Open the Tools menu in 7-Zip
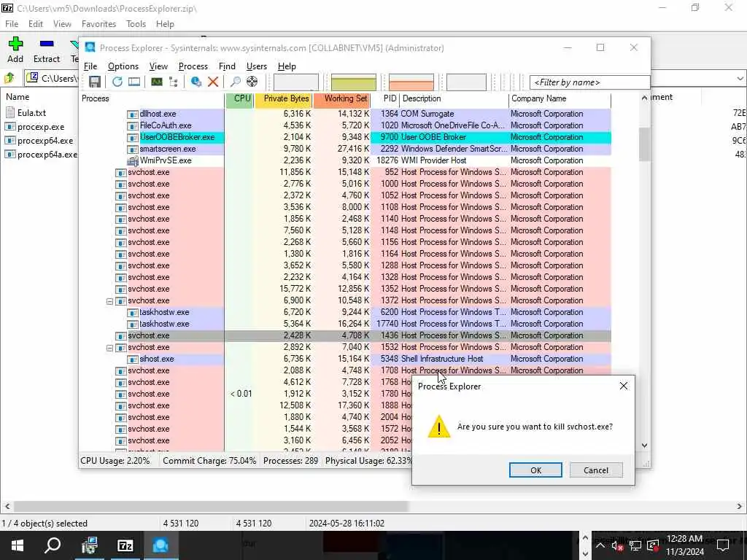This screenshot has height=560, width=747. [x=136, y=24]
